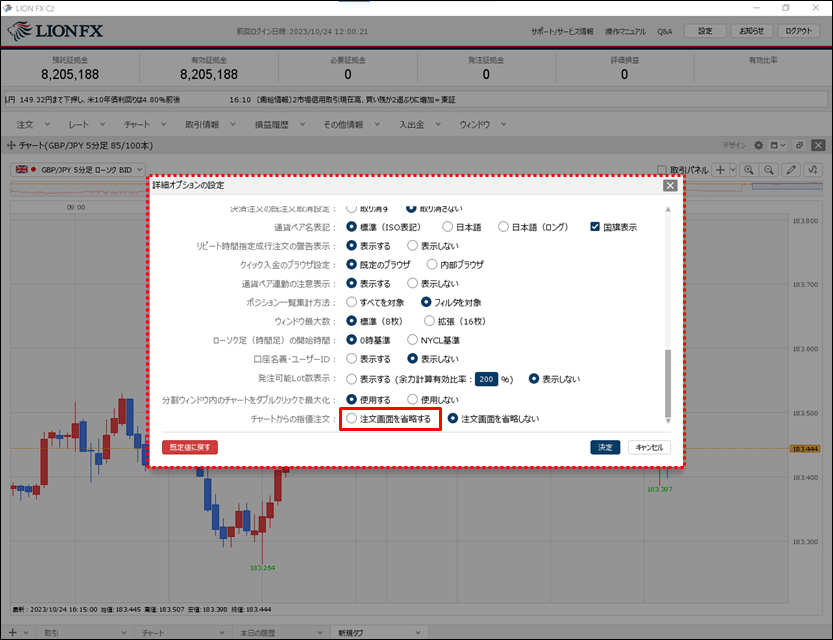
Task: Open the レート menu
Action: [x=87, y=124]
